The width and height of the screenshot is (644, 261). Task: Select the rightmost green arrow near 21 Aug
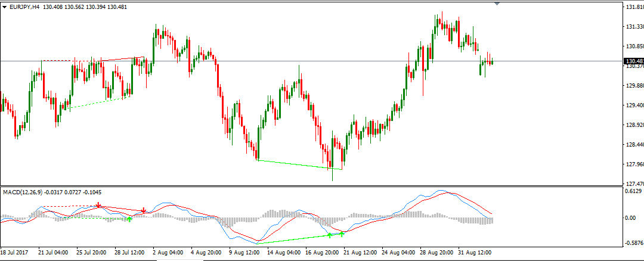(x=342, y=234)
